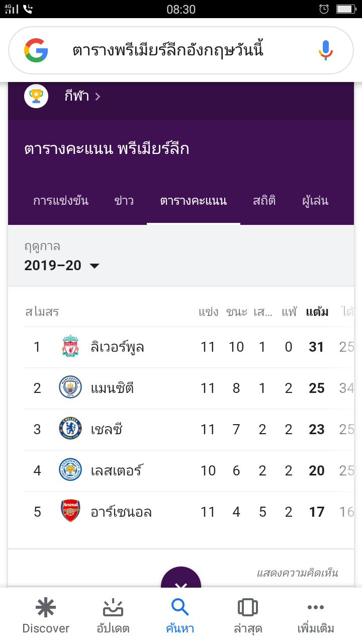362x644 pixels.
Task: Tap the Chelsea club crest
Action: click(70, 429)
